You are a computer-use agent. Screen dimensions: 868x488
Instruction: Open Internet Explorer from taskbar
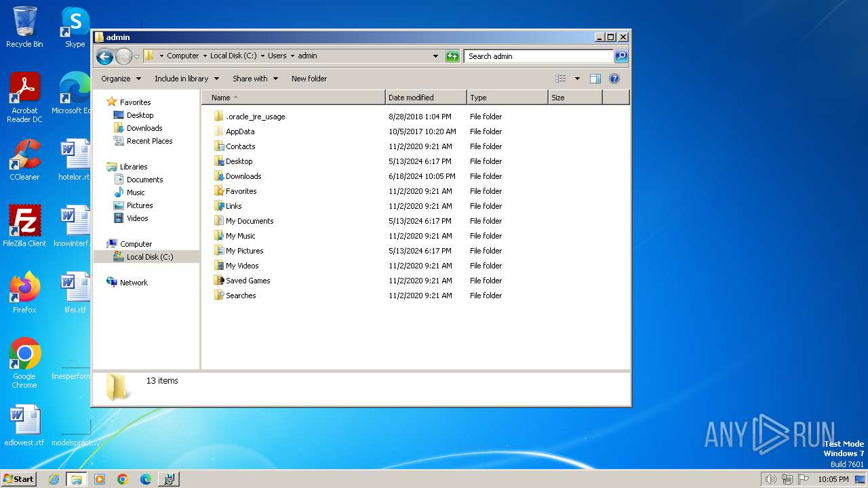click(54, 479)
